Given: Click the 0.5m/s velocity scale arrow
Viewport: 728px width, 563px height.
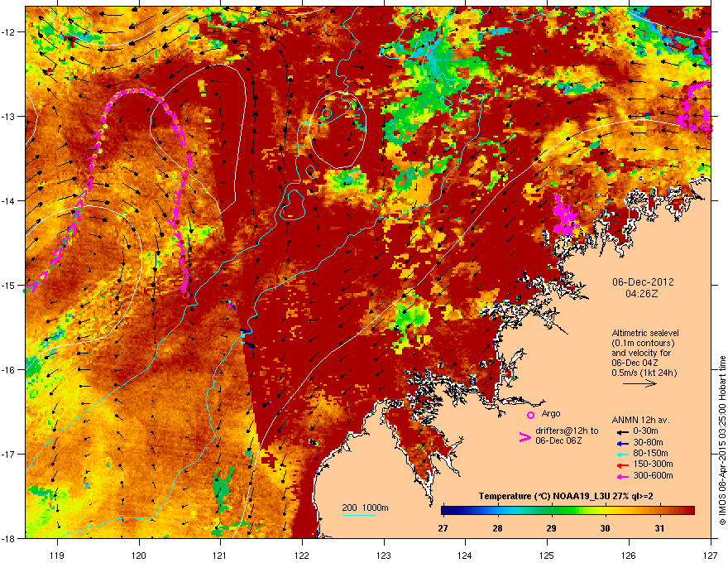Looking at the screenshot, I should click(x=639, y=383).
